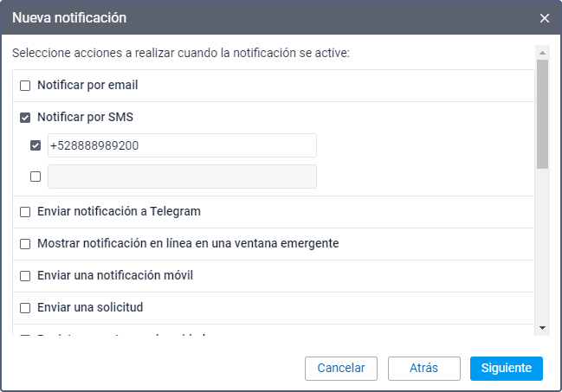Proceed with the Siguiente button

tap(506, 368)
